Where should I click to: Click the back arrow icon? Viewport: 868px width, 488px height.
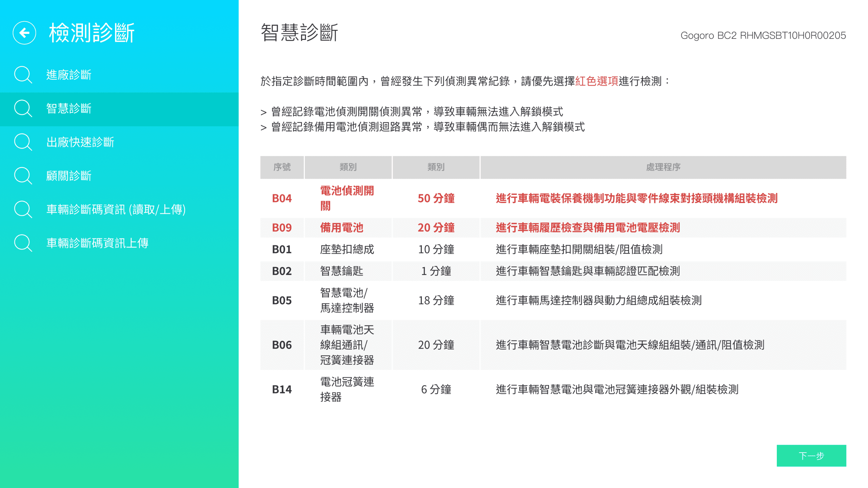pos(24,33)
